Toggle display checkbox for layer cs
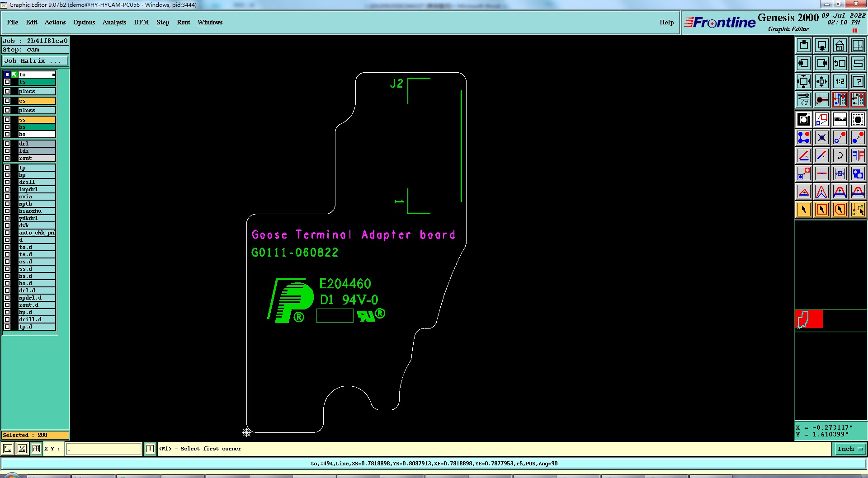This screenshot has width=868, height=478. point(7,101)
